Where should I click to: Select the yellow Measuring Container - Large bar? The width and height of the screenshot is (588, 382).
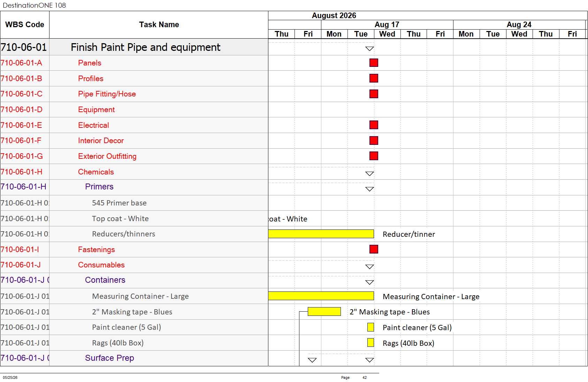[321, 296]
